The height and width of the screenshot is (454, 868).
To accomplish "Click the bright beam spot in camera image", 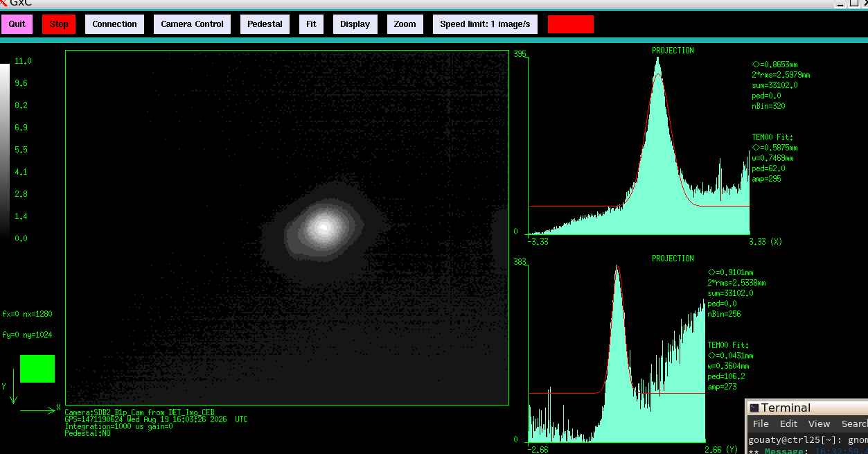I will click(324, 226).
